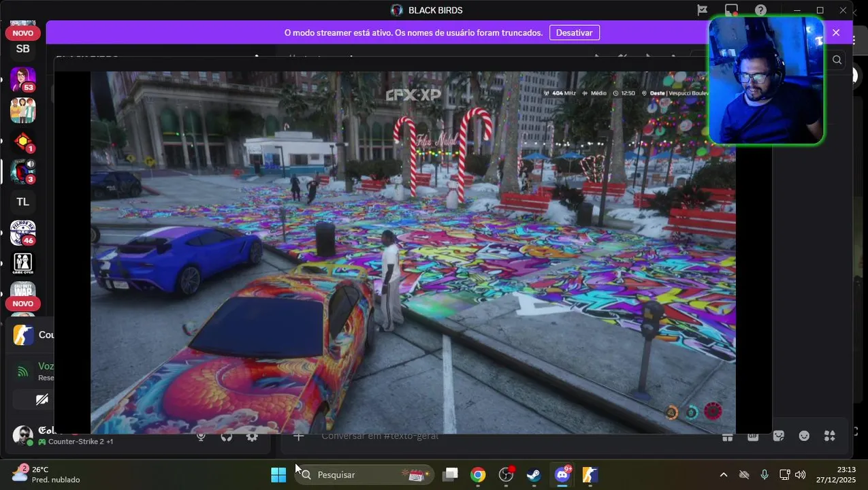
Task: Click the crossed-out cloud icon in system tray
Action: click(x=744, y=474)
